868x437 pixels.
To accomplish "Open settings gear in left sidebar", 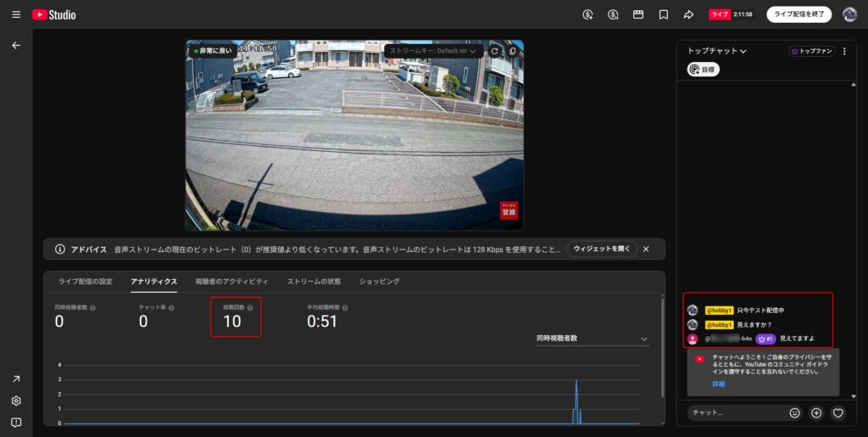I will point(16,401).
